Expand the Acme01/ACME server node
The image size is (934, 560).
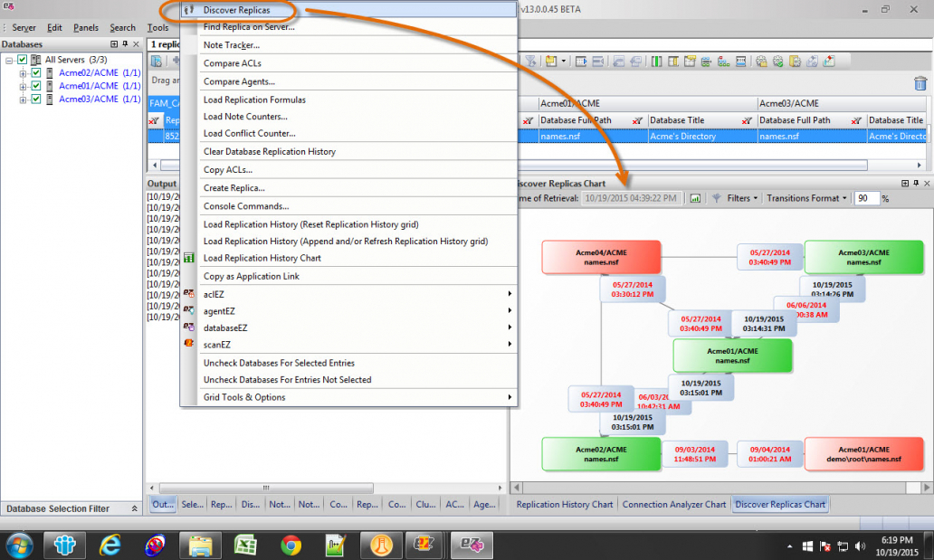click(23, 86)
